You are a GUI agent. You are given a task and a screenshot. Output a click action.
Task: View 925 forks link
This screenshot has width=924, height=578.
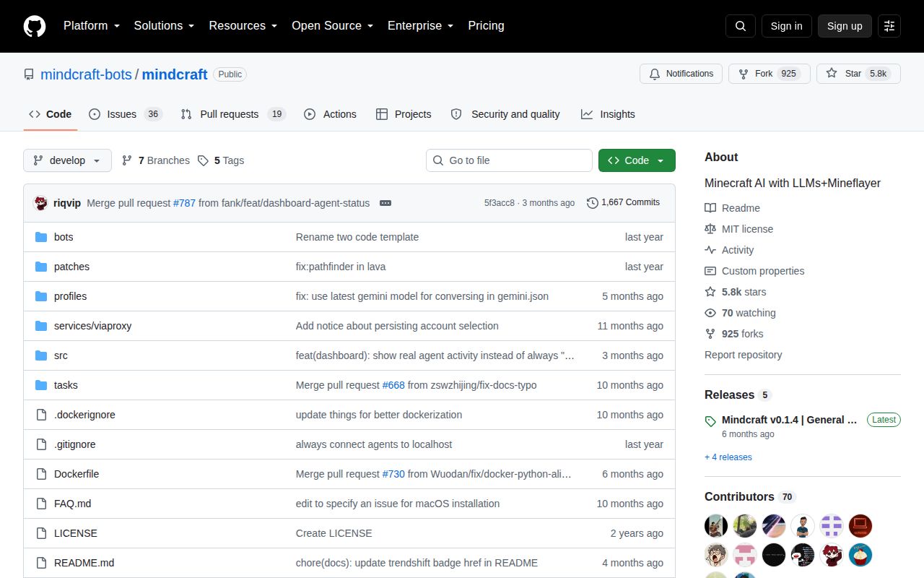point(733,334)
